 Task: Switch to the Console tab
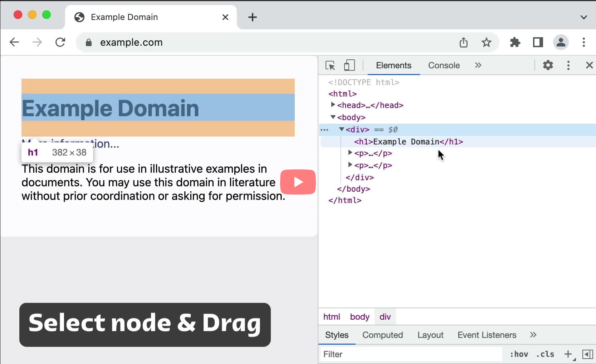444,65
